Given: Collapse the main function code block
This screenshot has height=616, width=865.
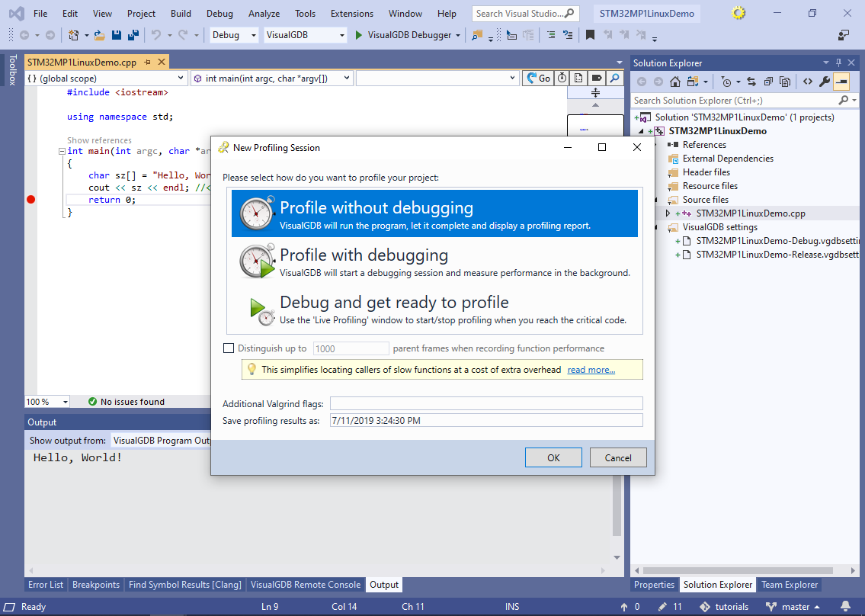Looking at the screenshot, I should 62,151.
